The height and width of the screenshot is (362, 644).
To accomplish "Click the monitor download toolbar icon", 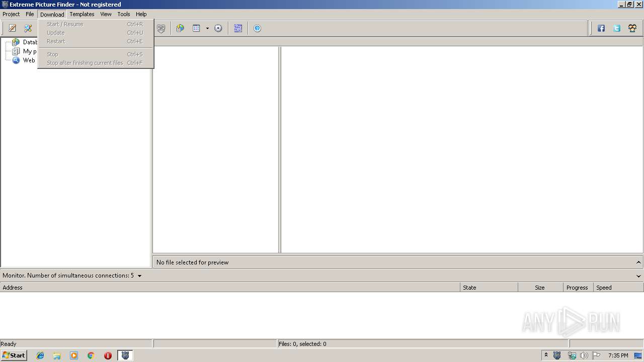I will pyautogui.click(x=161, y=29).
